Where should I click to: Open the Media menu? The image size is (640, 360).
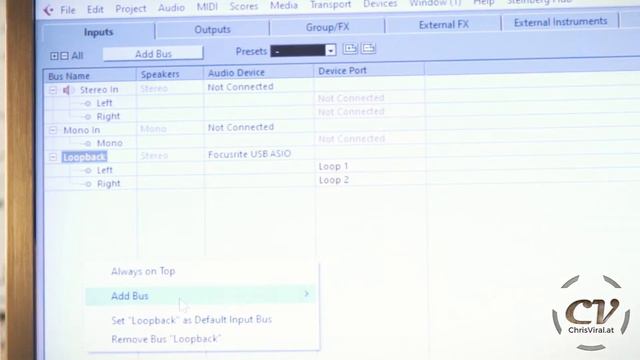coord(284,5)
